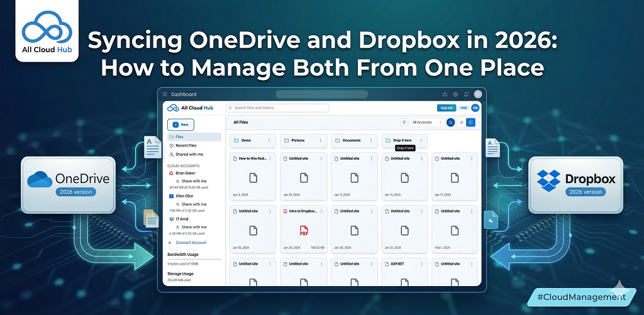644x315 pixels.
Task: Open options menu for How to Hire Nod file
Action: point(270,158)
